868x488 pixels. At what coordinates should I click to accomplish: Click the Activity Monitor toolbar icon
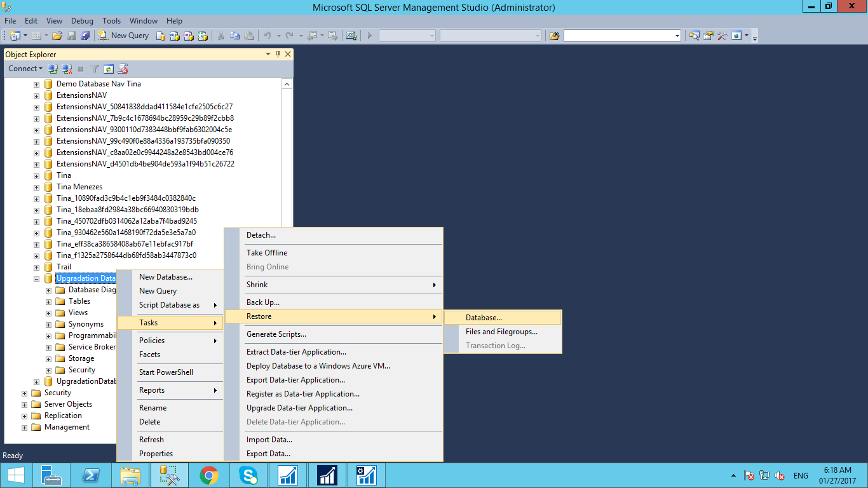pos(351,36)
